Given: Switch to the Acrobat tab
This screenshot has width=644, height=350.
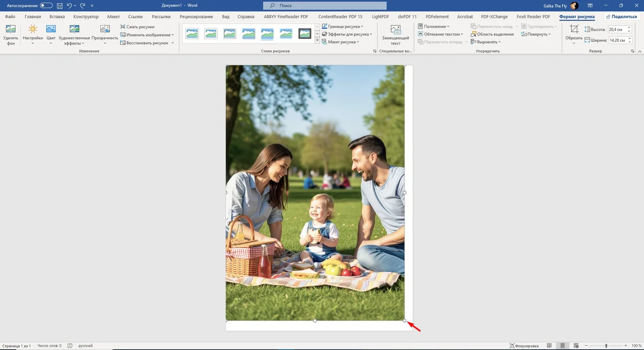Looking at the screenshot, I should pyautogui.click(x=465, y=17).
